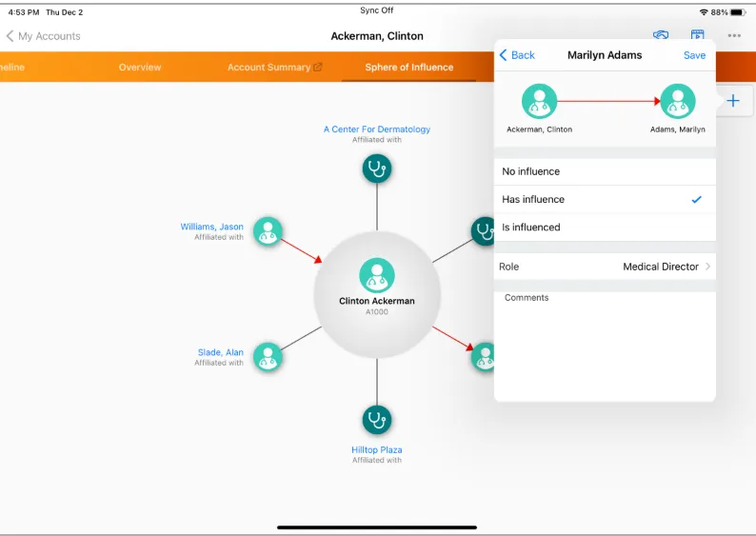Open the Slade, Alan account link
The width and height of the screenshot is (756, 536).
[220, 352]
